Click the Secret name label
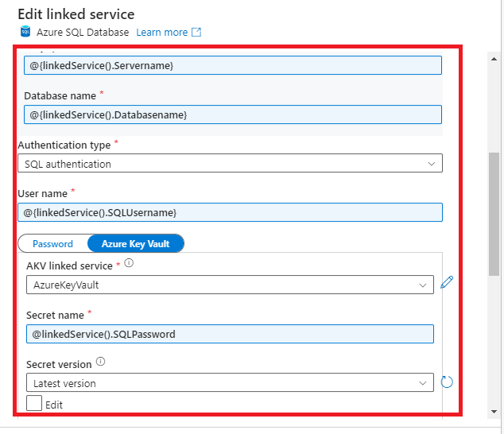Viewport: 504px width, 434px height. [x=55, y=316]
